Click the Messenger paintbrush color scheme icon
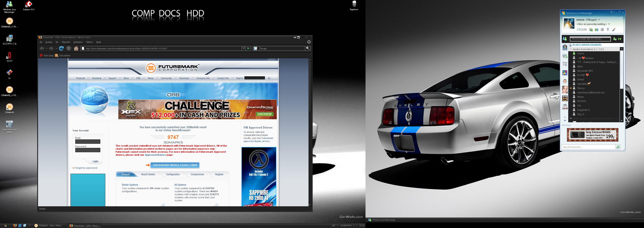Viewport: 644px width, 228px height. point(614,30)
